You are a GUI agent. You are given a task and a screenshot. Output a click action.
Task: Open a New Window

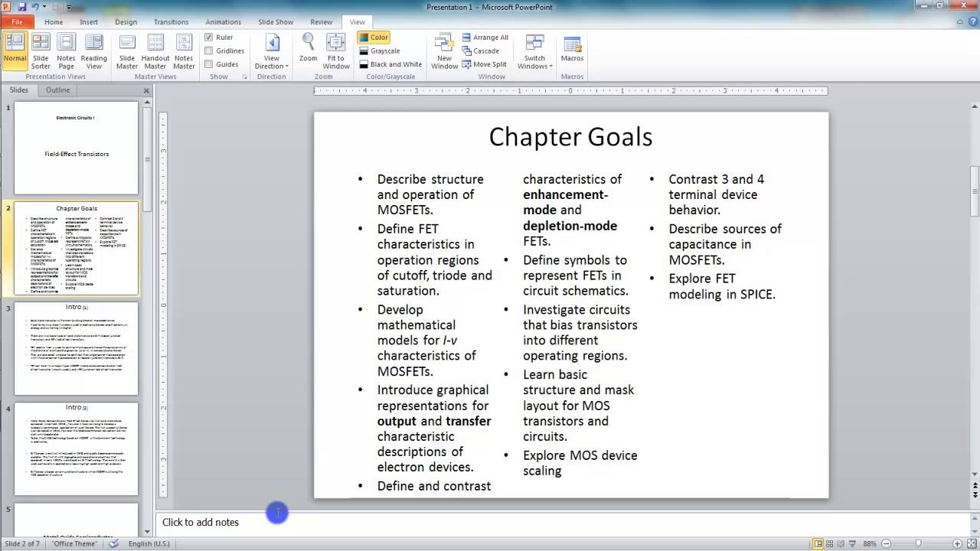(x=444, y=51)
